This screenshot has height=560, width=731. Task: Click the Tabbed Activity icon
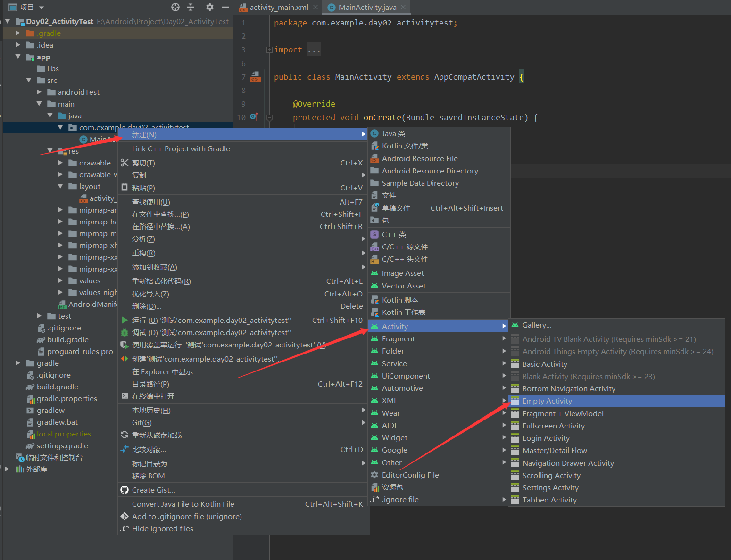pos(515,500)
